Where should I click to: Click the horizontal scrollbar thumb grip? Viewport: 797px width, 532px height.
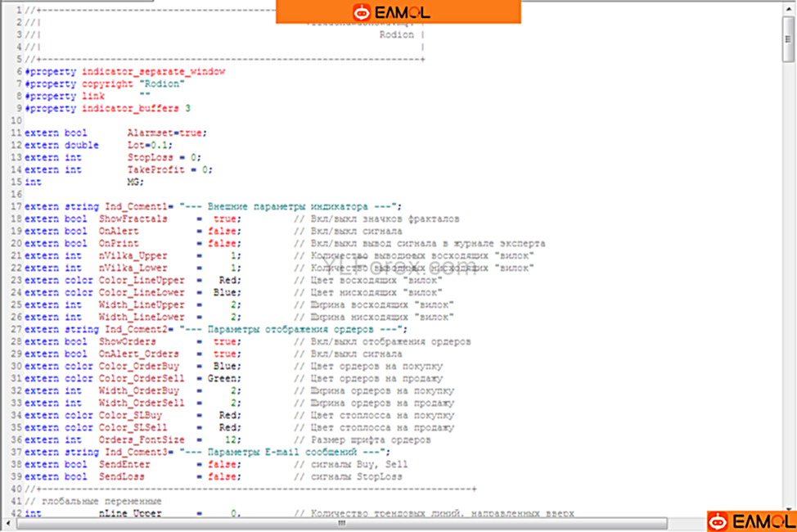click(340, 524)
